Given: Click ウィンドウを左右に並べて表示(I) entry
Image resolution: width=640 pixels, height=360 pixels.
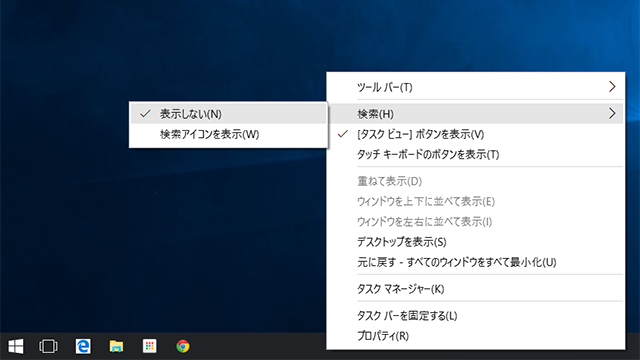Looking at the screenshot, I should tap(476, 222).
